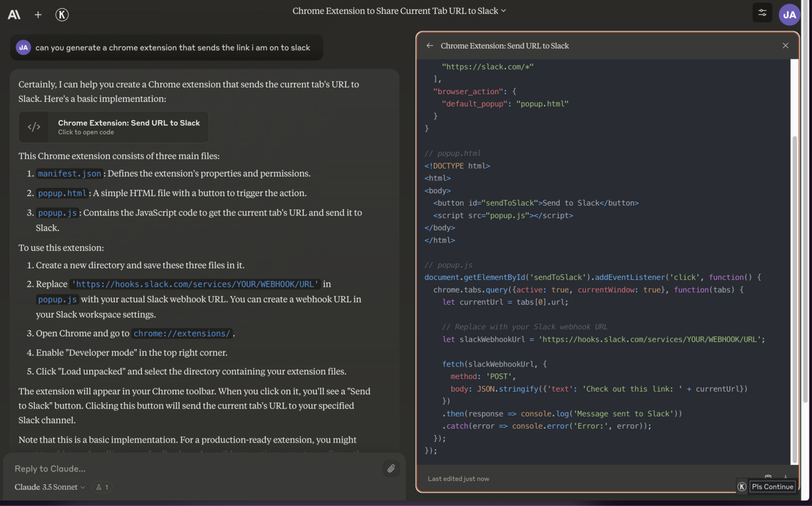This screenshot has width=812, height=506.
Task: Open Chrome Extension: Send URL to Slack artifact
Action: [128, 127]
